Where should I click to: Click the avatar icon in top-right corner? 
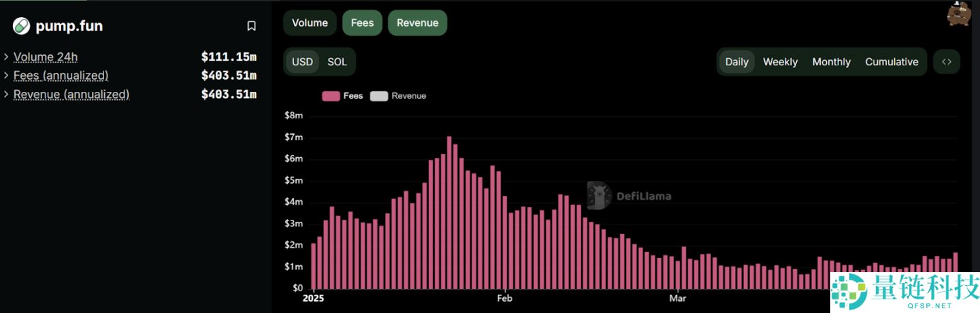tap(959, 14)
